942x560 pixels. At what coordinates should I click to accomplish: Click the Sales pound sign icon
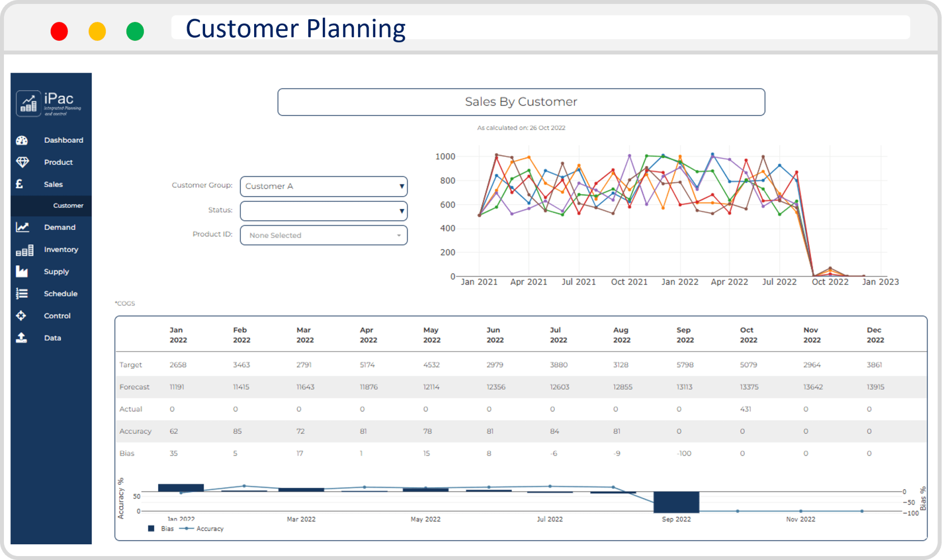pos(20,184)
